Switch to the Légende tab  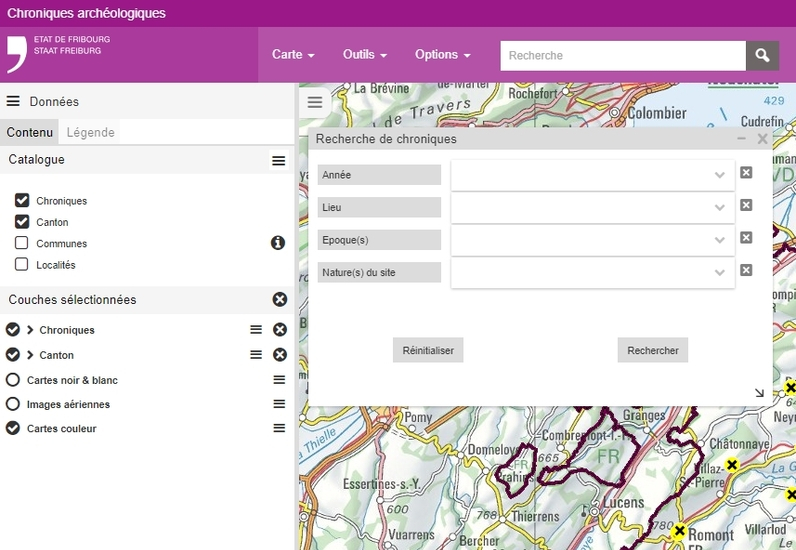coord(90,132)
